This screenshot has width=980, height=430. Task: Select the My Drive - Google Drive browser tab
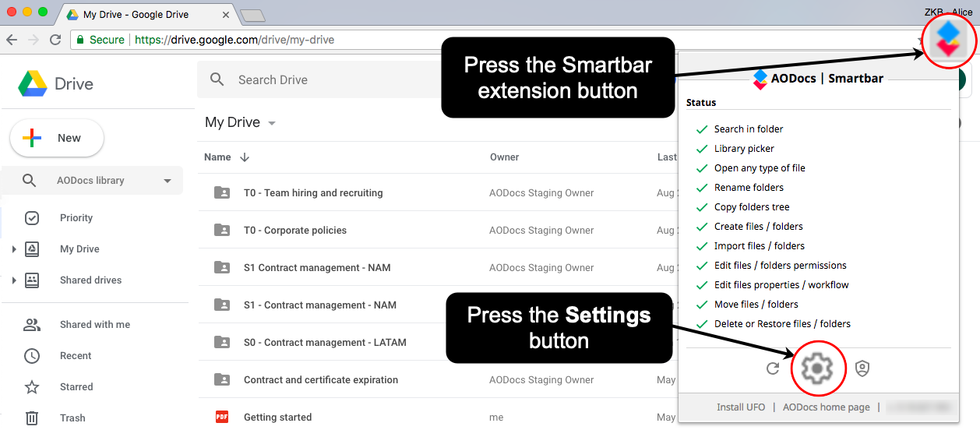[146, 15]
